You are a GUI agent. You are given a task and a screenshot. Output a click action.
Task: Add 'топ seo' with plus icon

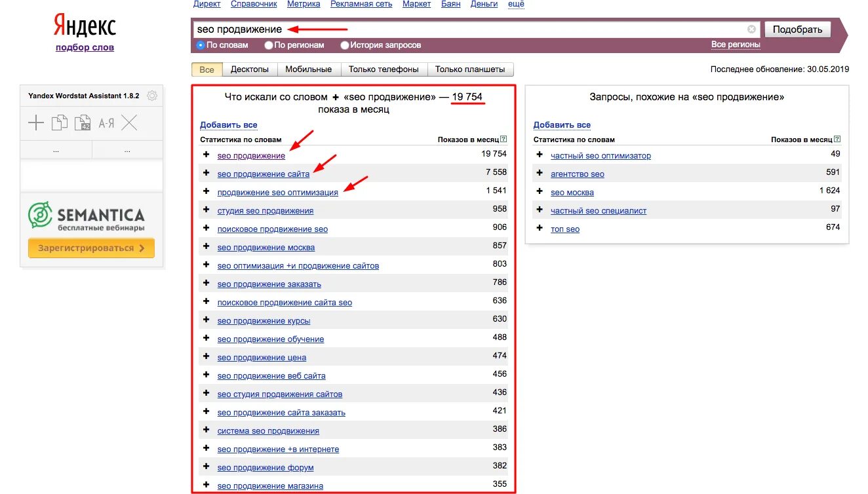[540, 228]
